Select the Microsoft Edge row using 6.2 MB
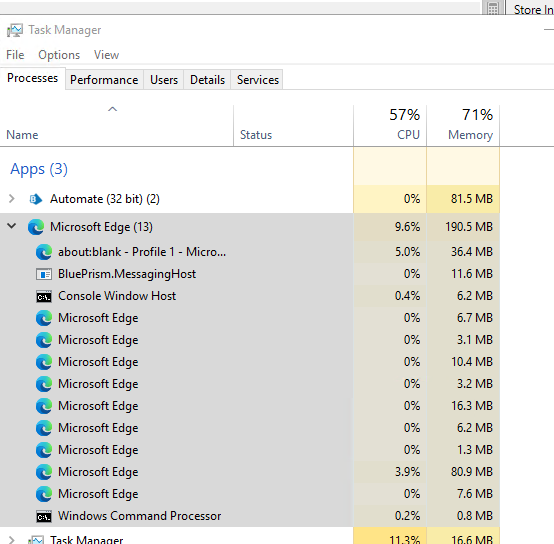Viewport: 554px width, 544px height. point(250,428)
